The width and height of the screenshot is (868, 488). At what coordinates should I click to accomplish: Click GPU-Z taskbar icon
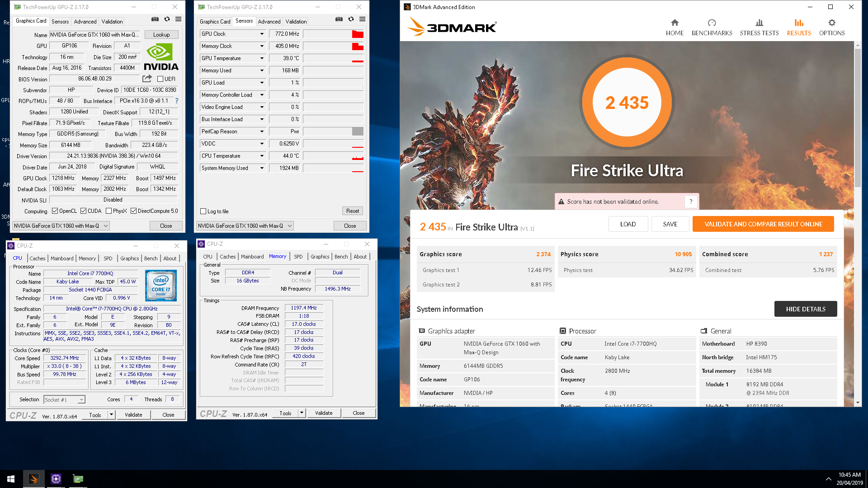78,479
